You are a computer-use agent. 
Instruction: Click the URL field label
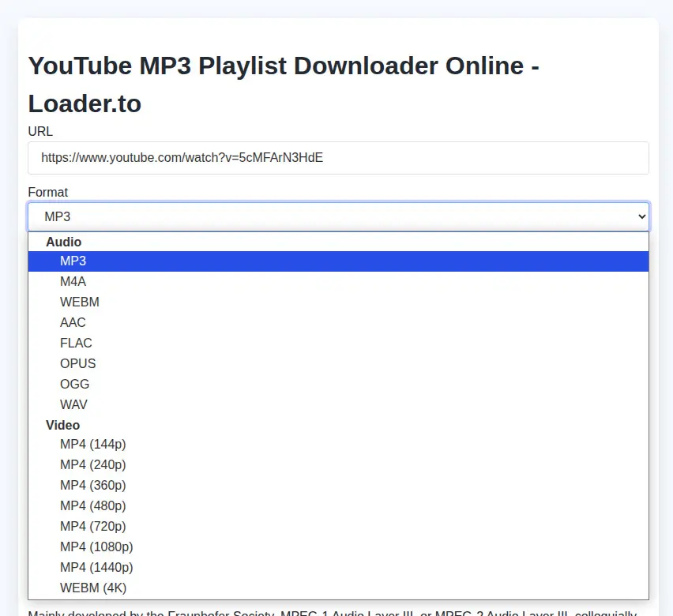(x=40, y=131)
